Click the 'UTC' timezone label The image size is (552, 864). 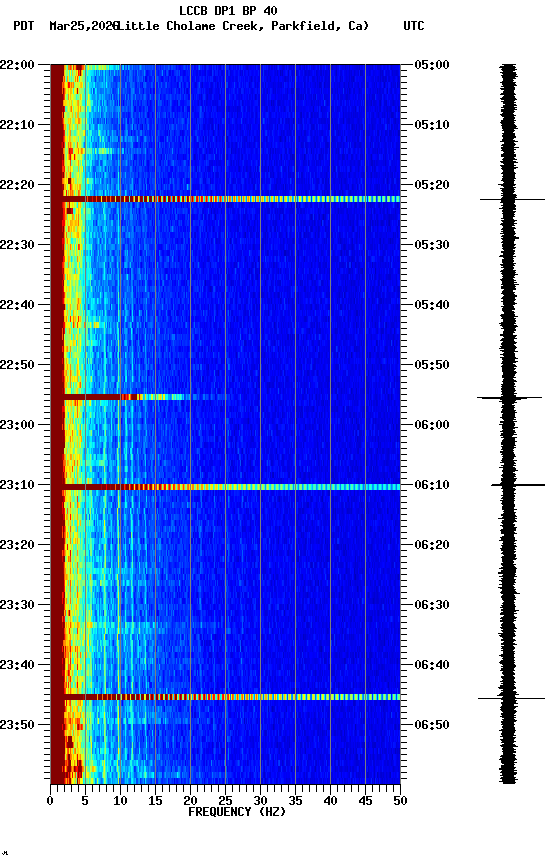[x=414, y=26]
